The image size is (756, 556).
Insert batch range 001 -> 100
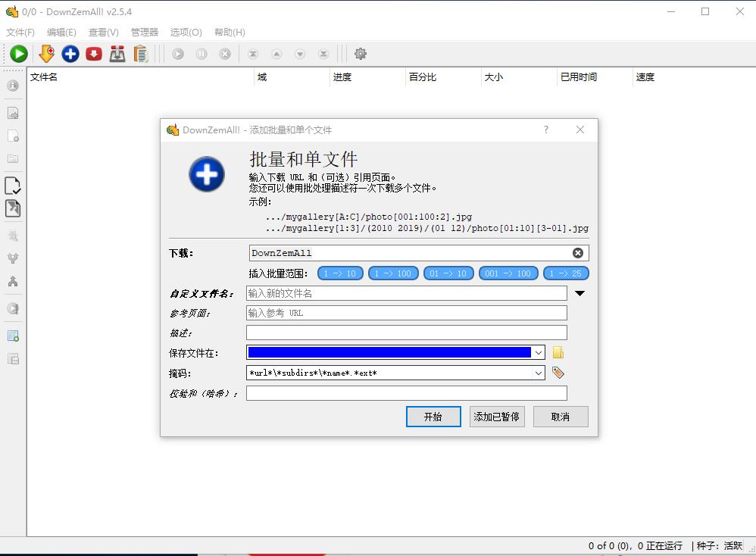(x=508, y=273)
